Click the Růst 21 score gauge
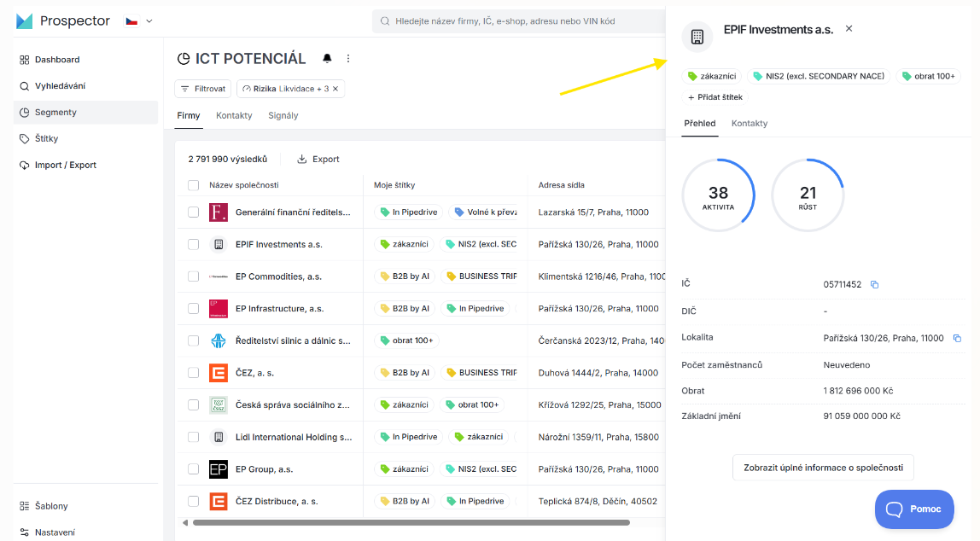 [x=808, y=195]
